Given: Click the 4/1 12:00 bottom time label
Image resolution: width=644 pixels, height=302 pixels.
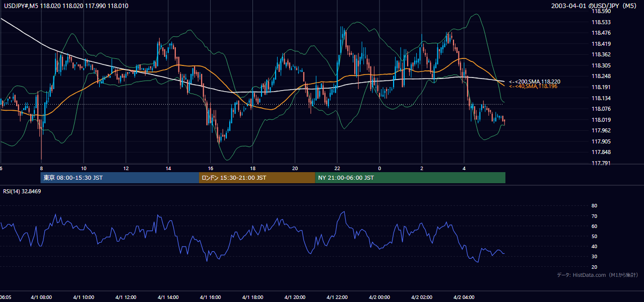Looking at the screenshot, I should point(126,297).
